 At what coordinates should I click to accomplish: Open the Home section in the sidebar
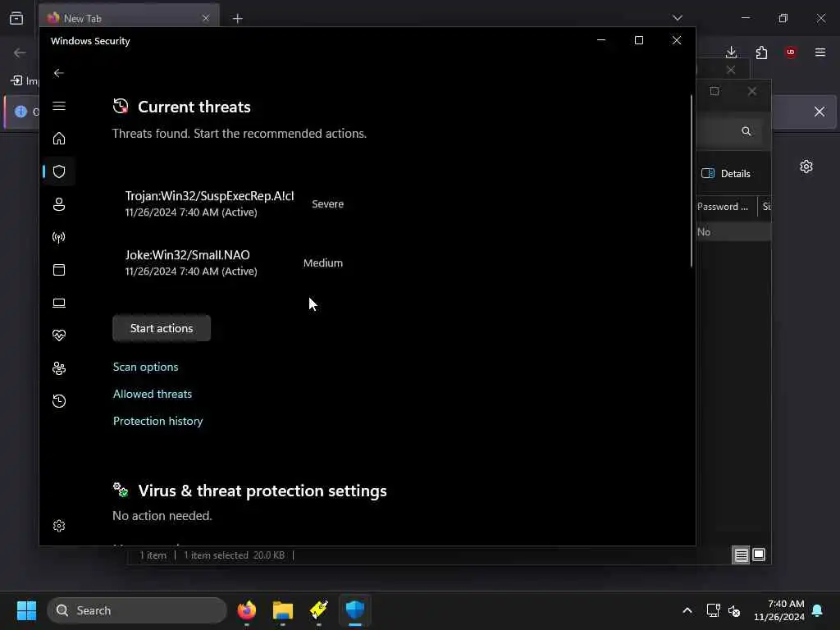point(59,139)
